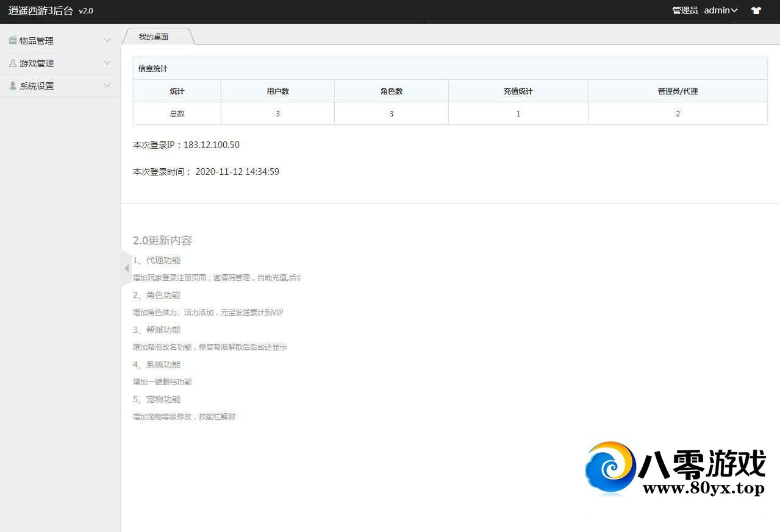This screenshot has width=780, height=532.
Task: Expand the 物品管理 chevron arrow
Action: coord(107,41)
